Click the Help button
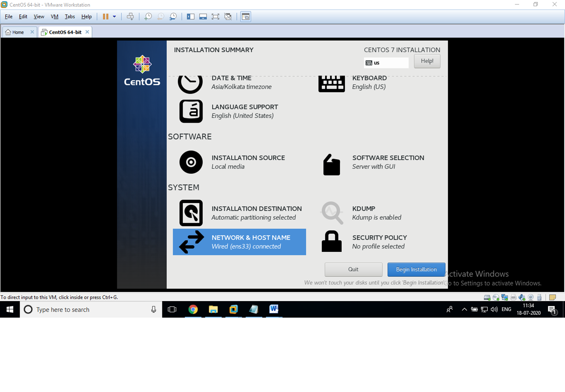 coord(427,61)
